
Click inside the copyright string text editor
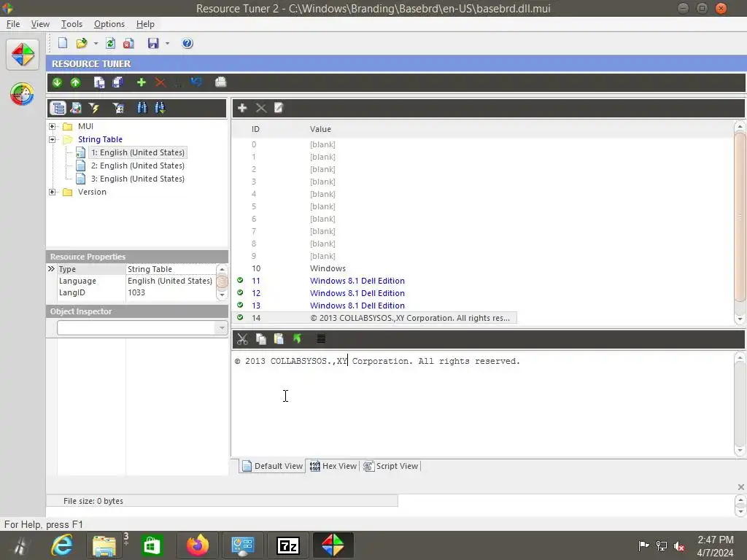tap(483, 404)
